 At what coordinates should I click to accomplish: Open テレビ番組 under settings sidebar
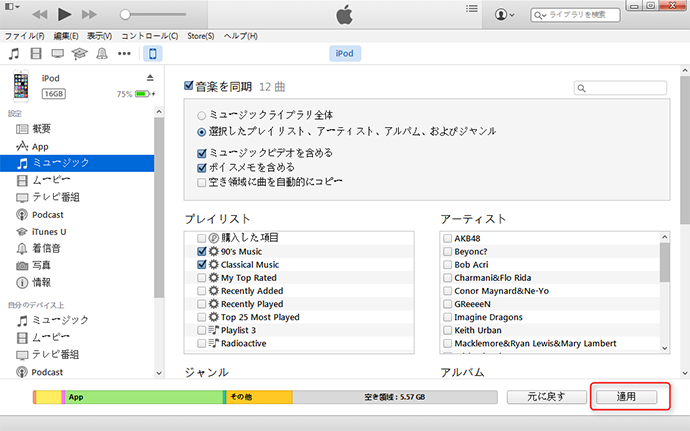[77, 197]
